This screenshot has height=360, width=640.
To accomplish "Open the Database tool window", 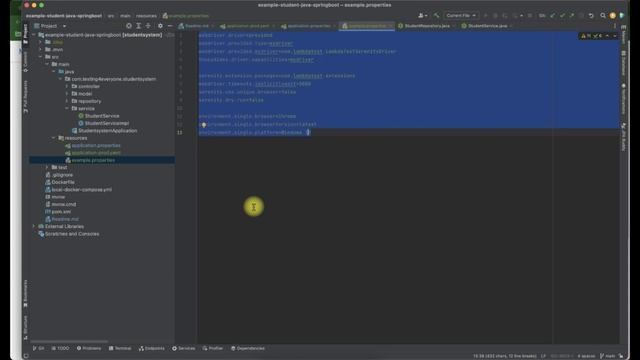I will [623, 63].
